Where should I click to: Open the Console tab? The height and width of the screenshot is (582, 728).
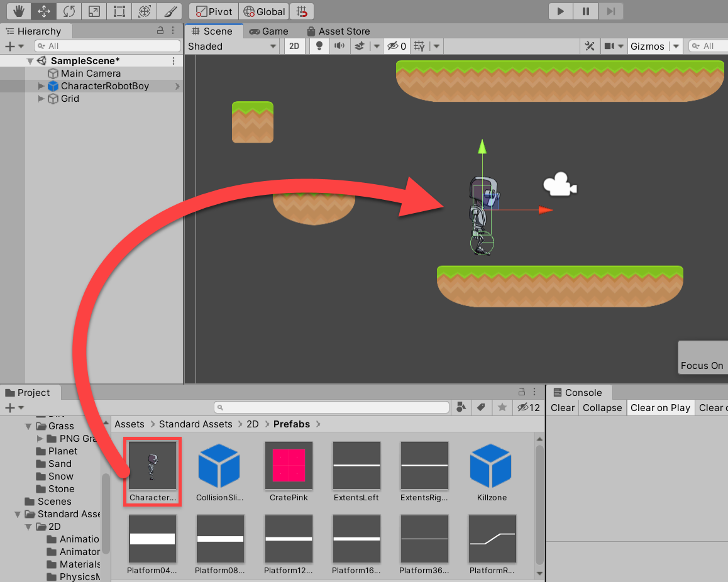[x=578, y=393]
